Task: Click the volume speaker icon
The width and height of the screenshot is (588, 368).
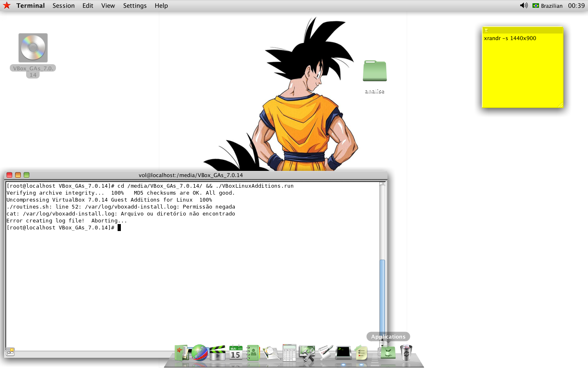Action: coord(524,5)
